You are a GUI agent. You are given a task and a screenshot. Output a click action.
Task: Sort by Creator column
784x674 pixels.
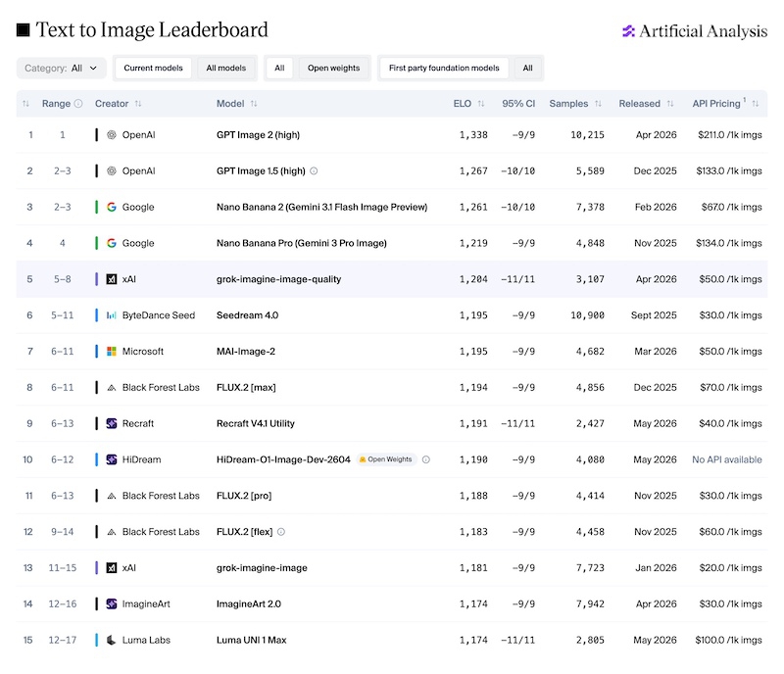click(x=138, y=104)
